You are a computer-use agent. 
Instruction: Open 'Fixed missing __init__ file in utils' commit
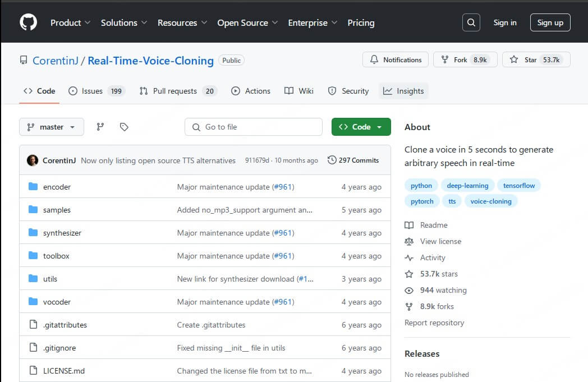click(231, 348)
